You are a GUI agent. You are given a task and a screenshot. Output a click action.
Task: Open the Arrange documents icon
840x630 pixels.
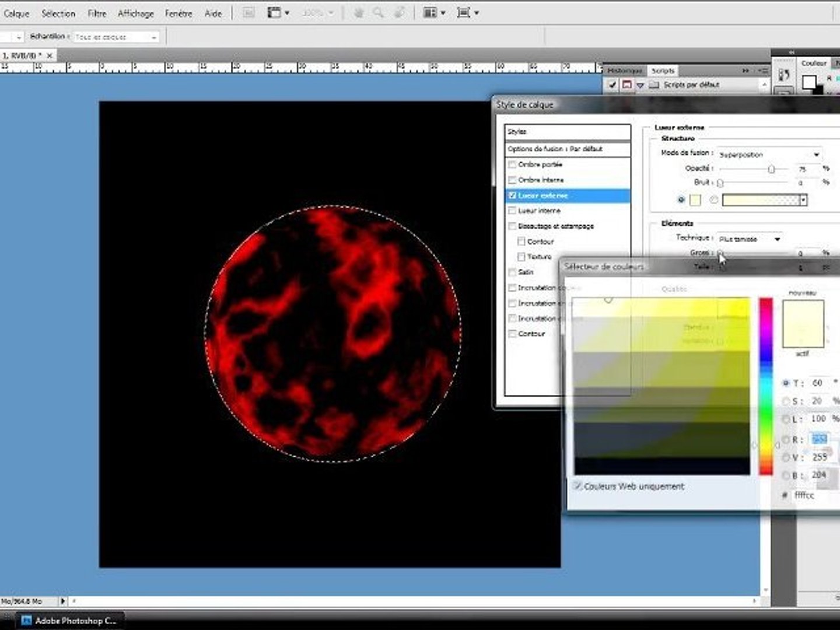434,12
